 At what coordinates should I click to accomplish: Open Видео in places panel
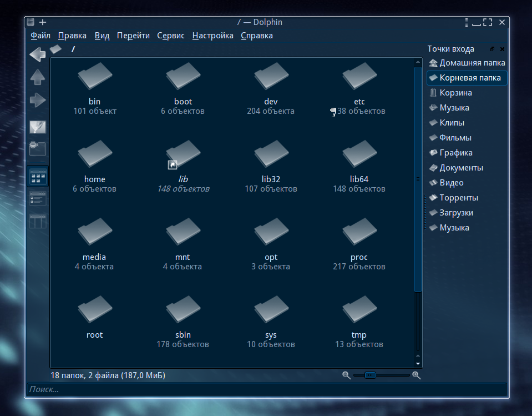467,183
